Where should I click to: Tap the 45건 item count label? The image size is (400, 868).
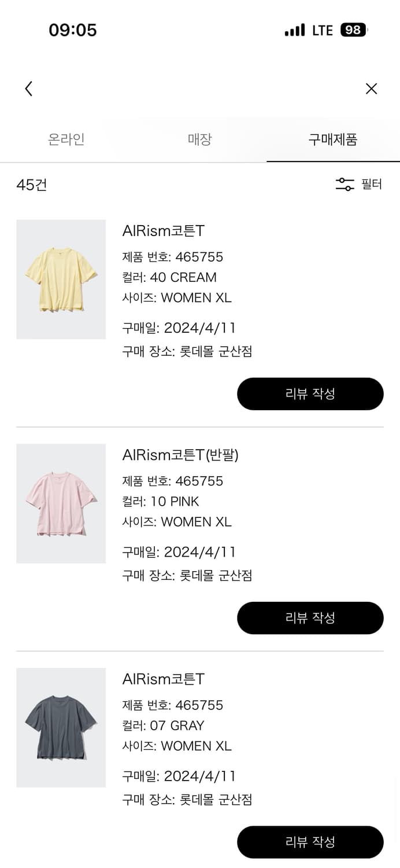pos(32,185)
